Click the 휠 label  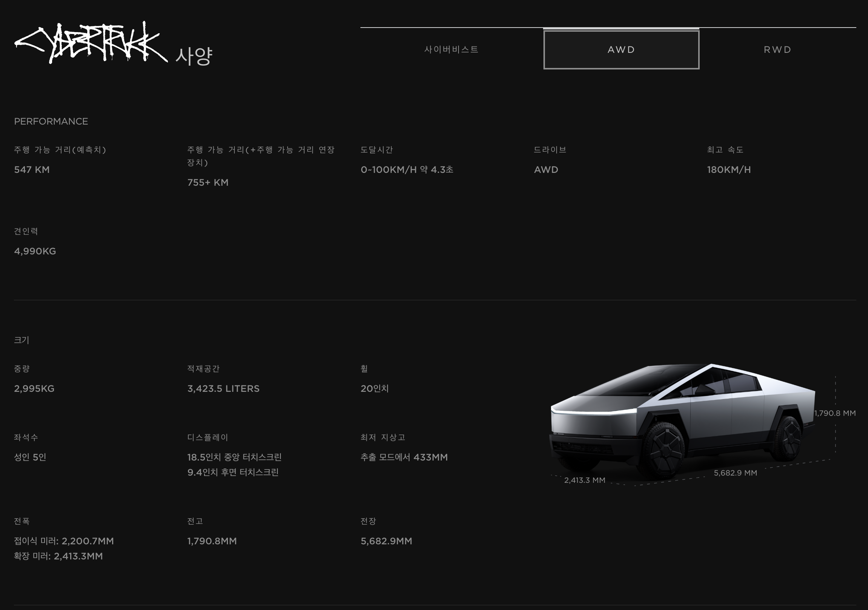tap(364, 369)
